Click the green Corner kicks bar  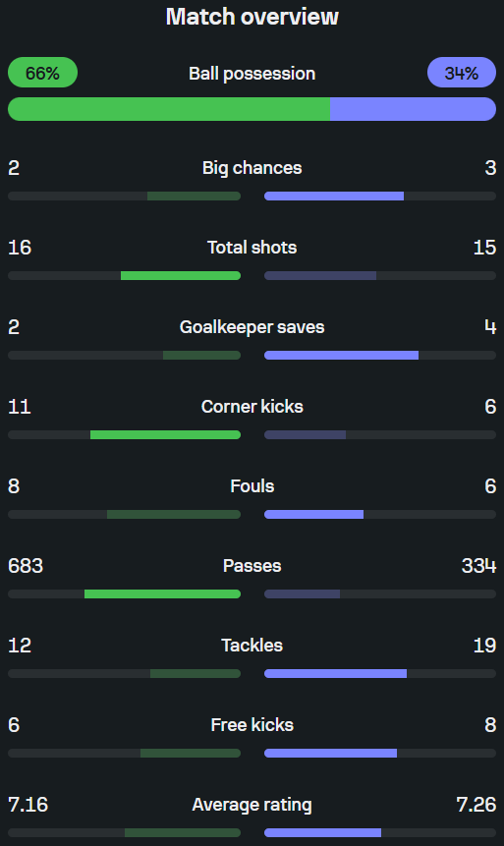(166, 435)
